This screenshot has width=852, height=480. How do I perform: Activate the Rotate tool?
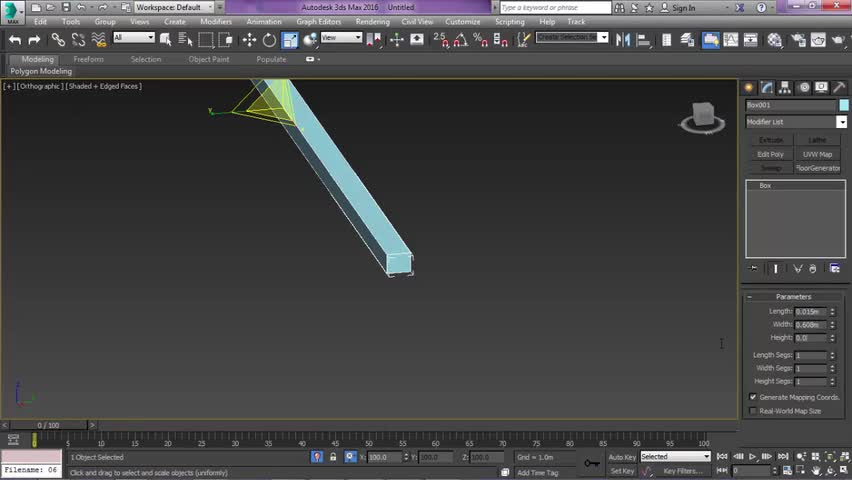coord(269,40)
